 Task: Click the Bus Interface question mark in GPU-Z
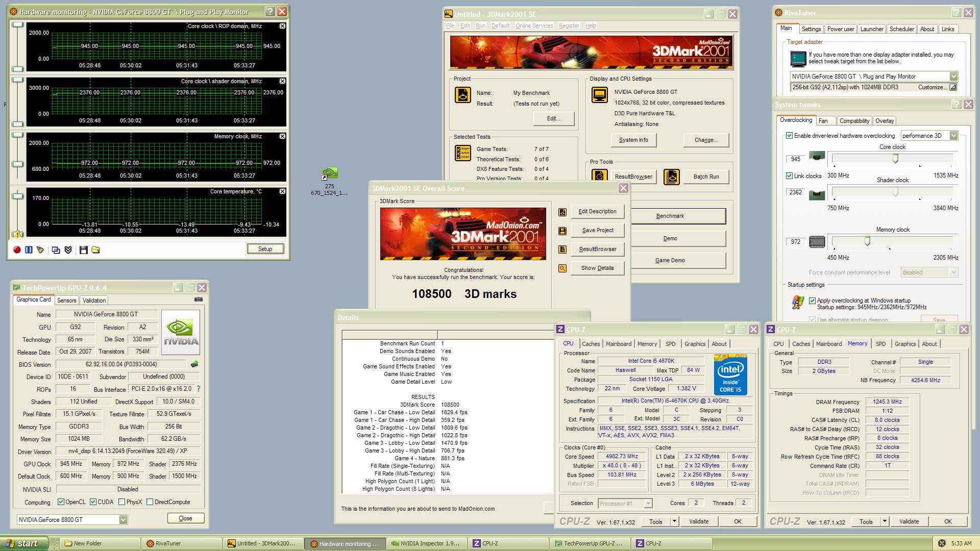tap(199, 389)
